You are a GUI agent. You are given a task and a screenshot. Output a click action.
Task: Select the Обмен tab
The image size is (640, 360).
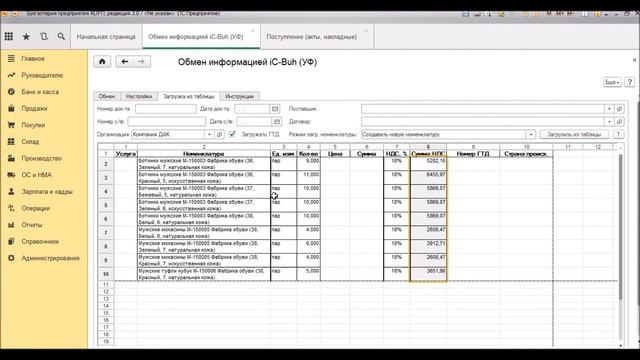(x=107, y=96)
